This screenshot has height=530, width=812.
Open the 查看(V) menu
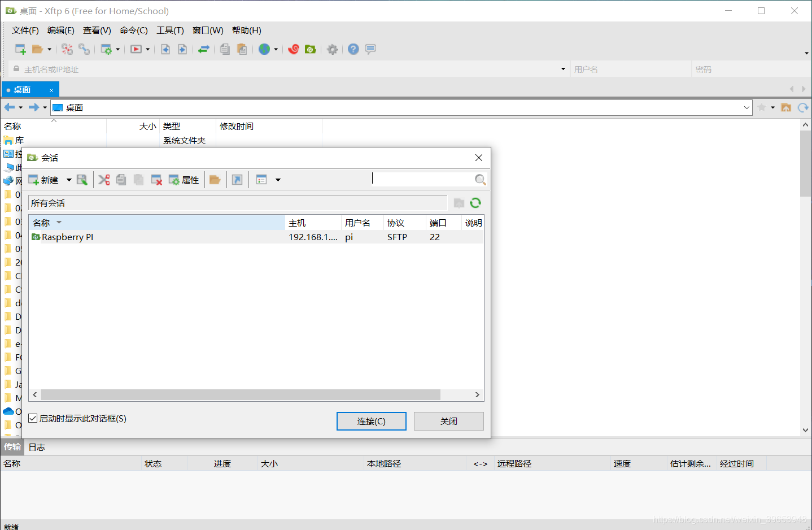pyautogui.click(x=97, y=31)
